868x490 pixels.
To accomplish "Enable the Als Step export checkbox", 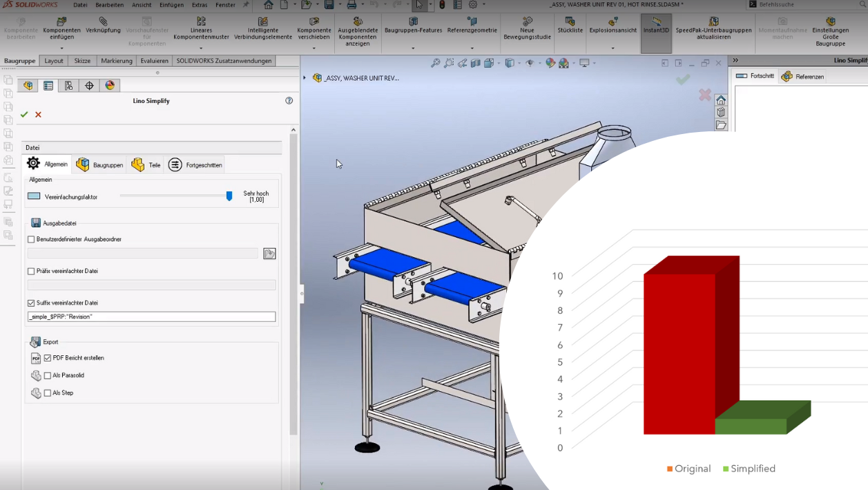I will coord(48,393).
